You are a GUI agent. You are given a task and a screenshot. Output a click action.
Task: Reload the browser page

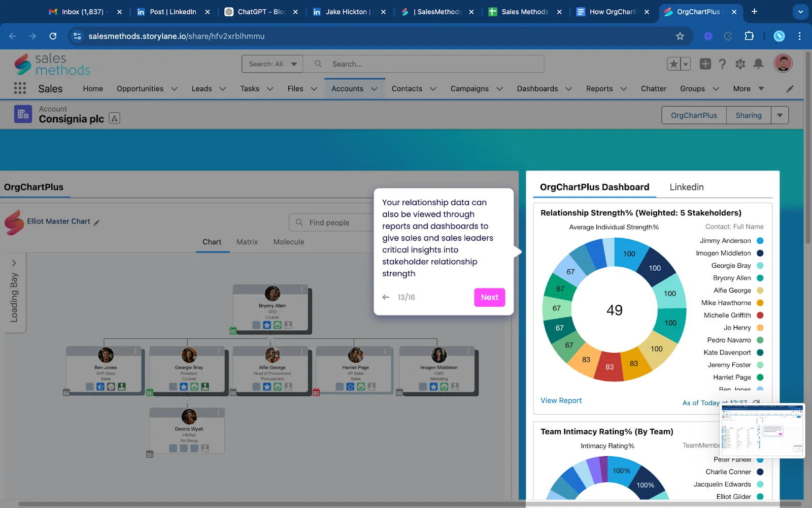coord(53,36)
